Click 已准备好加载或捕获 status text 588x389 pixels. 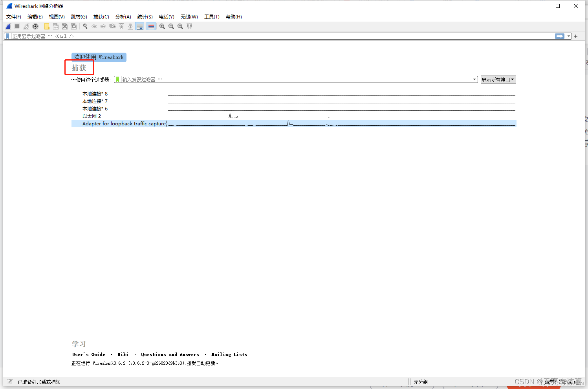[x=39, y=382]
